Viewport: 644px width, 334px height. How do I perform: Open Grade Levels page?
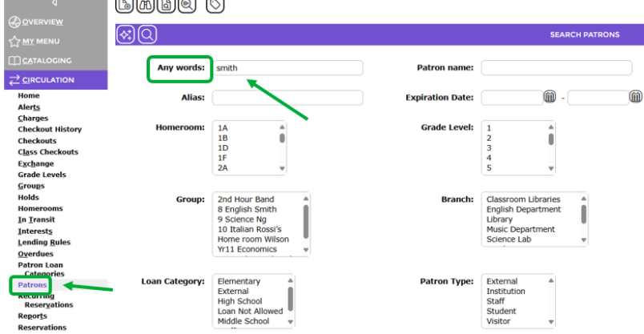[42, 175]
